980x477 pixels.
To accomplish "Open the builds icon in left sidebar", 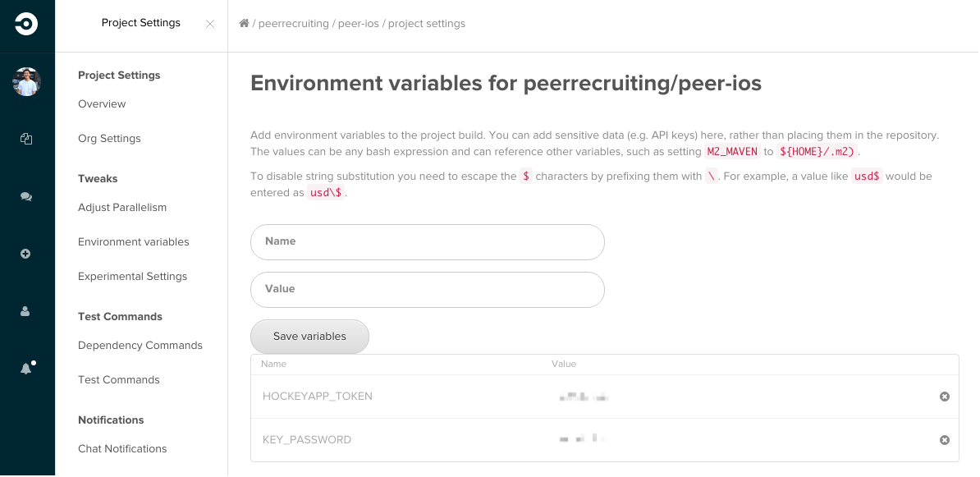I will (26, 140).
